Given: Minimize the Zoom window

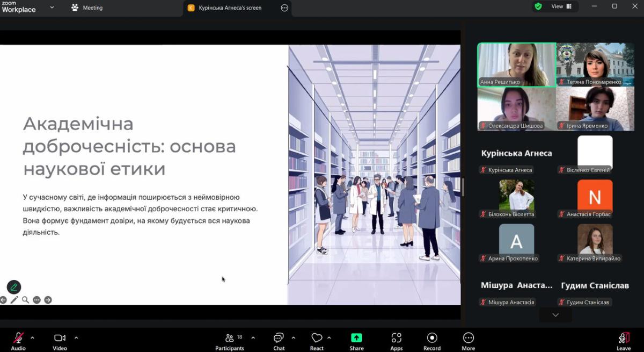Looking at the screenshot, I should 595,6.
